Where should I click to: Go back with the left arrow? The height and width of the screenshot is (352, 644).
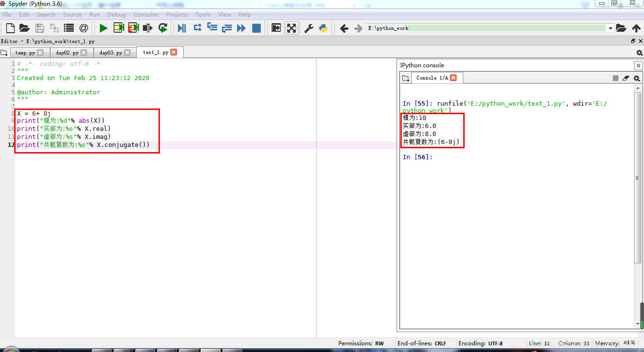[x=344, y=28]
